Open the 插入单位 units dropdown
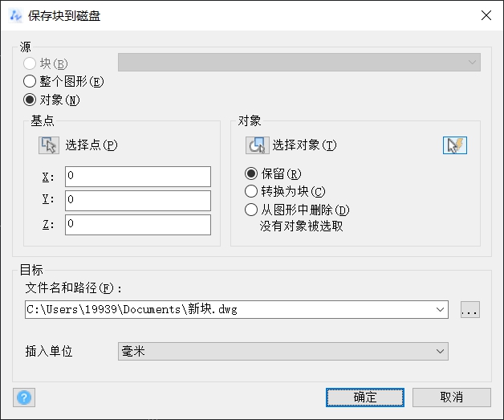Image resolution: width=504 pixels, height=420 pixels. pyautogui.click(x=440, y=351)
